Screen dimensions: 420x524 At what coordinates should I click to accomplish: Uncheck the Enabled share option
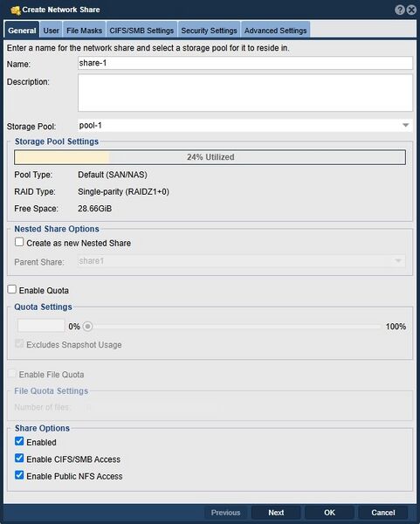[x=19, y=441]
